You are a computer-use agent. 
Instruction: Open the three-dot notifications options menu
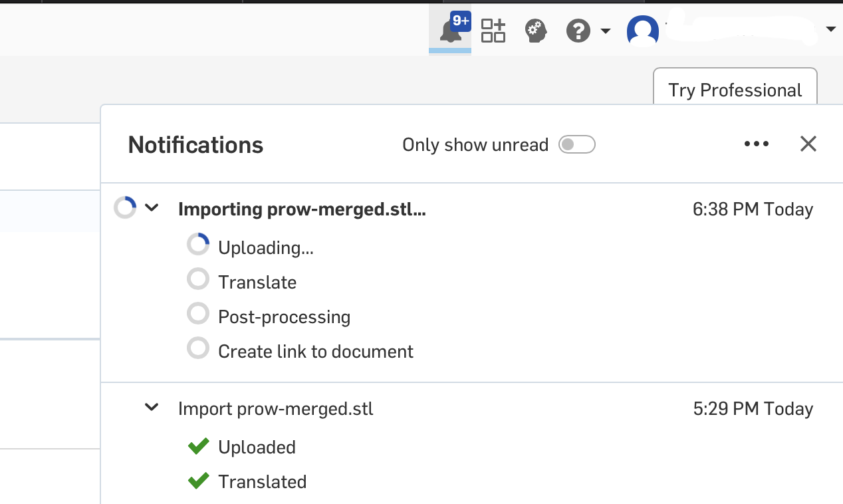tap(757, 144)
